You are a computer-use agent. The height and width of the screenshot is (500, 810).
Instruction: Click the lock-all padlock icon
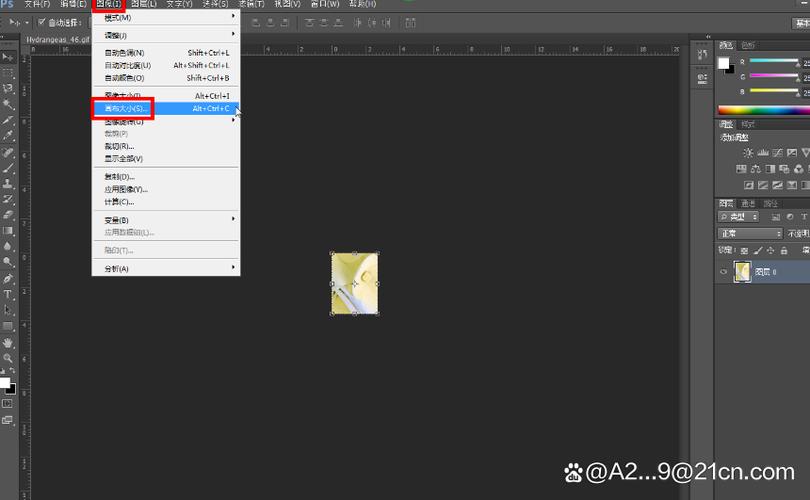pos(784,251)
